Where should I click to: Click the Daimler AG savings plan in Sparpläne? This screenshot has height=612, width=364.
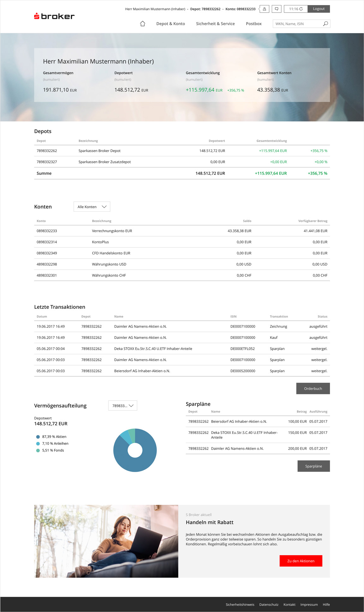pyautogui.click(x=237, y=448)
